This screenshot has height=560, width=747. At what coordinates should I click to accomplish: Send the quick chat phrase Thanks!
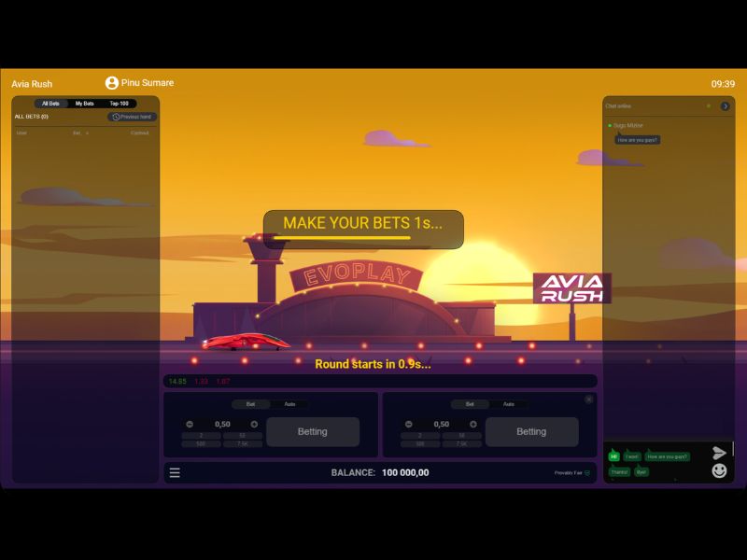click(x=619, y=471)
